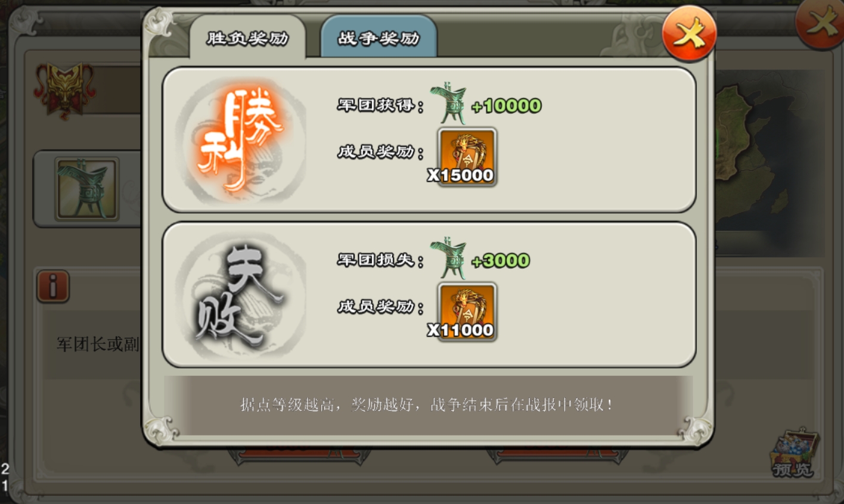Click the 军团损失 label
844x504 pixels.
pyautogui.click(x=380, y=260)
